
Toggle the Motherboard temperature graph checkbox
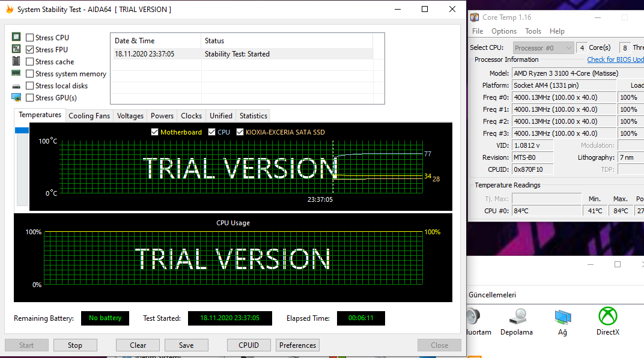[154, 132]
